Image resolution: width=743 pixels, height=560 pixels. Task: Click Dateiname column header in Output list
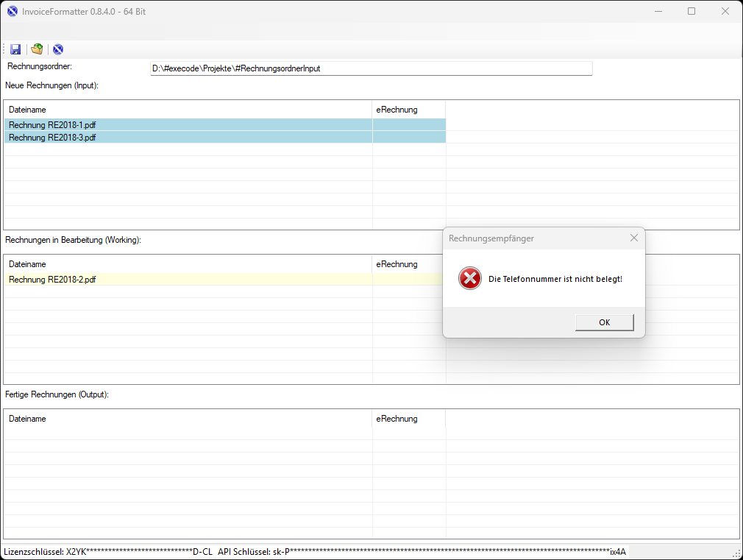point(27,419)
